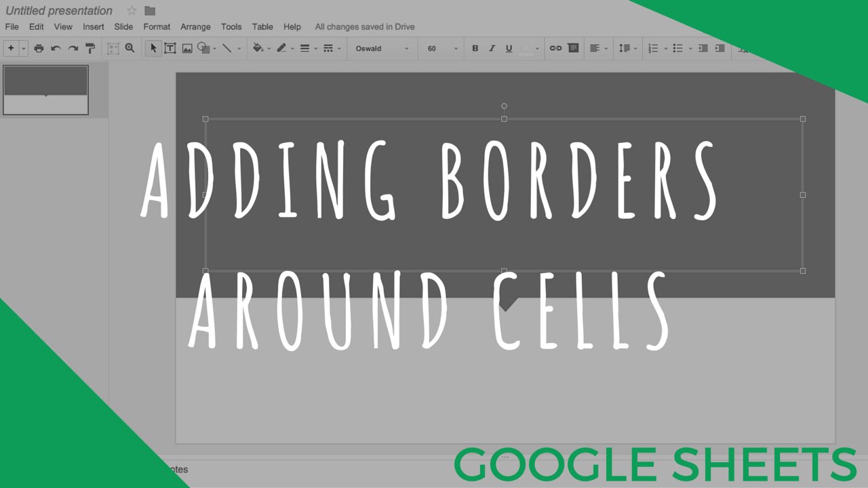This screenshot has width=868, height=488.
Task: Select the arrow cursor tool
Action: point(153,48)
